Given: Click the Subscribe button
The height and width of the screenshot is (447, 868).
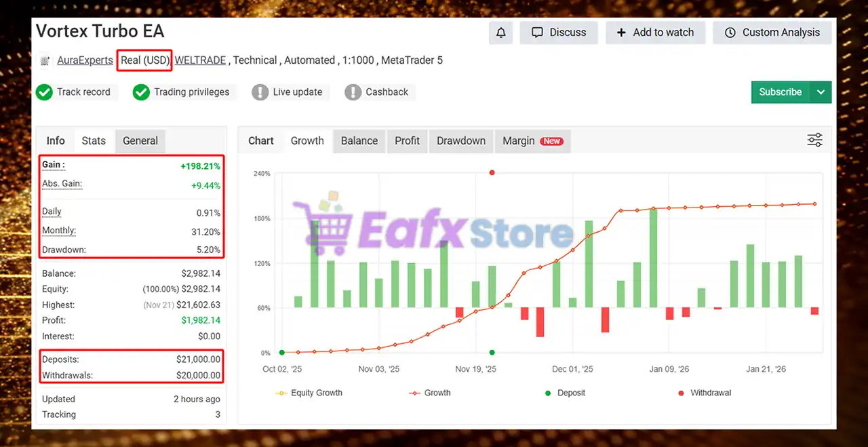Looking at the screenshot, I should [780, 92].
